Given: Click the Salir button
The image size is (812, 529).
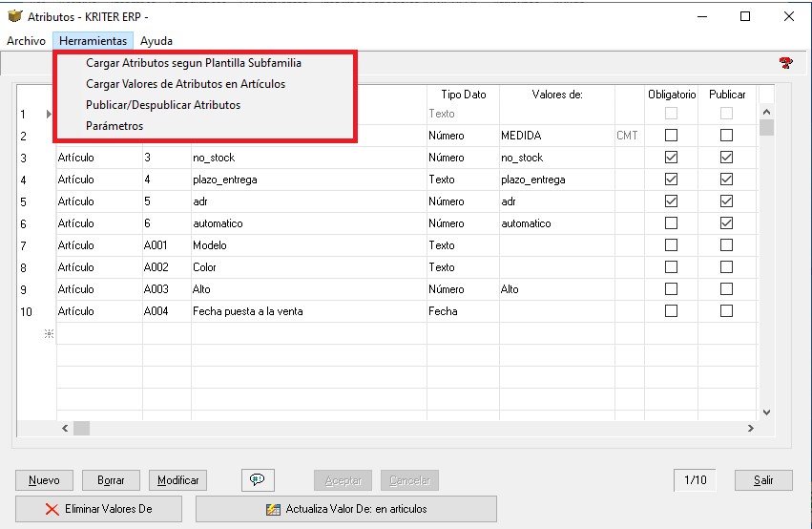Looking at the screenshot, I should point(763,480).
